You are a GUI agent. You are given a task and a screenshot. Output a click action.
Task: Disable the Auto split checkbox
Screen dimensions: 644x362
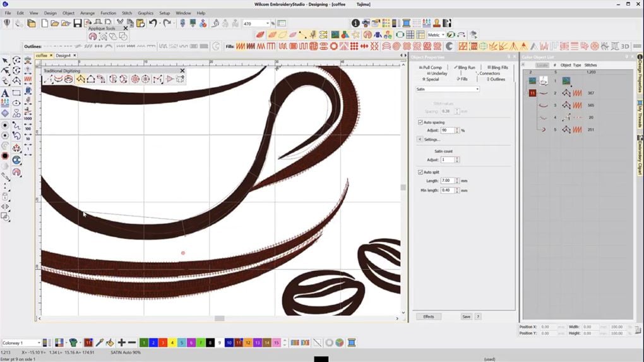(x=420, y=172)
